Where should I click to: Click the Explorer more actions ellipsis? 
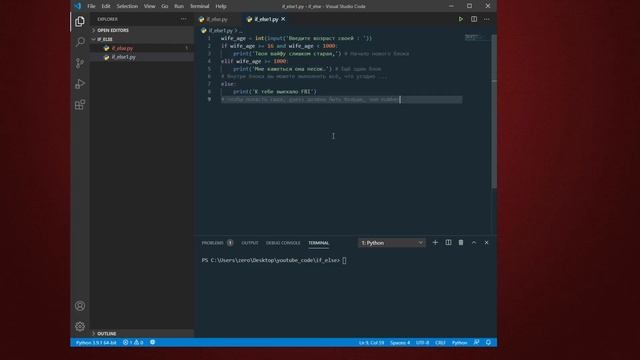coord(184,19)
